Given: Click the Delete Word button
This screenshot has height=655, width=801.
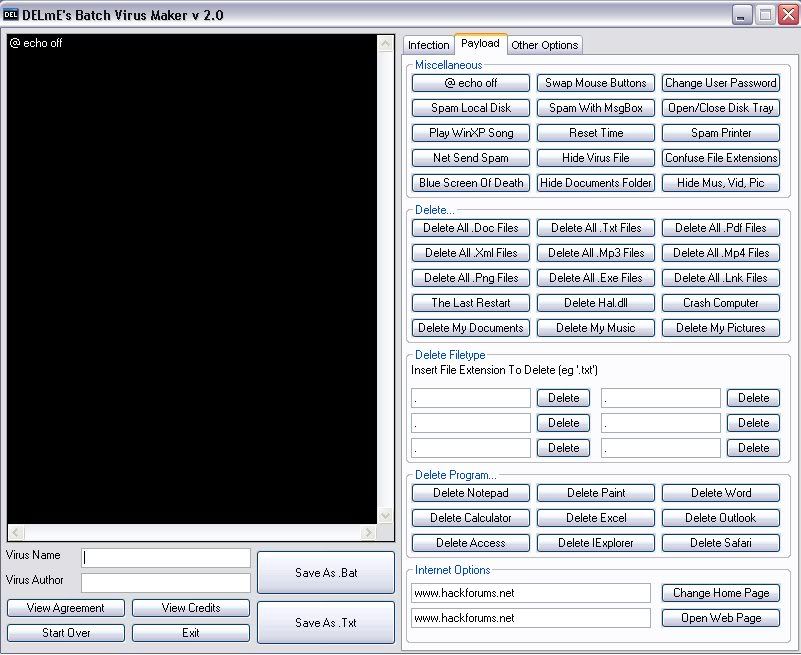Looking at the screenshot, I should coord(721,494).
